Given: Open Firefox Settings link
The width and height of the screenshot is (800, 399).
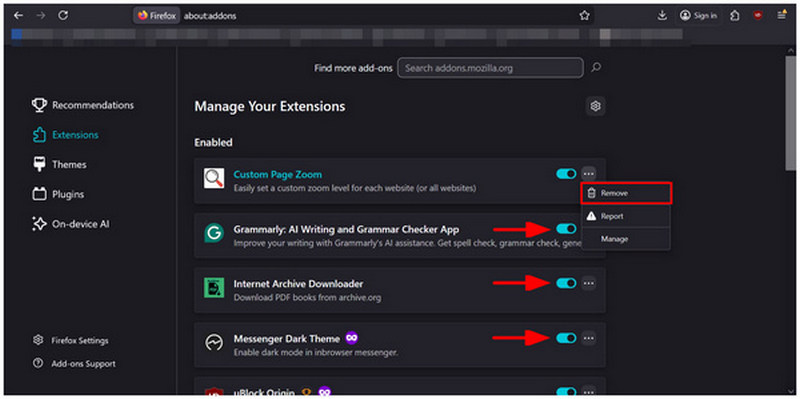Looking at the screenshot, I should [x=70, y=340].
